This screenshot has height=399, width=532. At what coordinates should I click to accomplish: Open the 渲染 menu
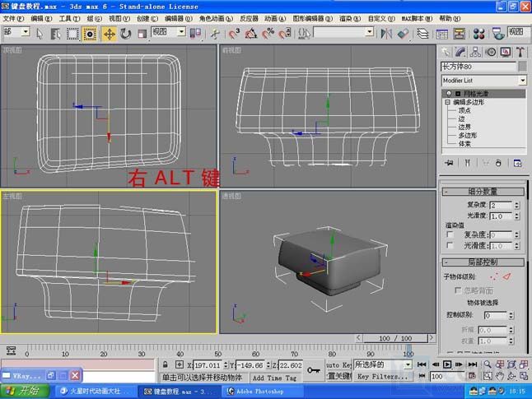click(350, 19)
